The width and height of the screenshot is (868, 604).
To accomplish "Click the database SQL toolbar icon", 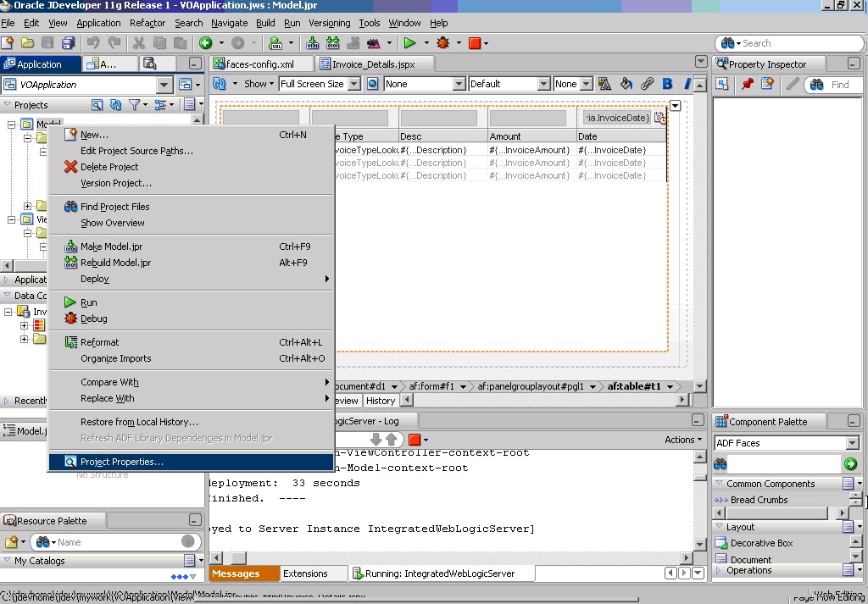I will point(275,42).
